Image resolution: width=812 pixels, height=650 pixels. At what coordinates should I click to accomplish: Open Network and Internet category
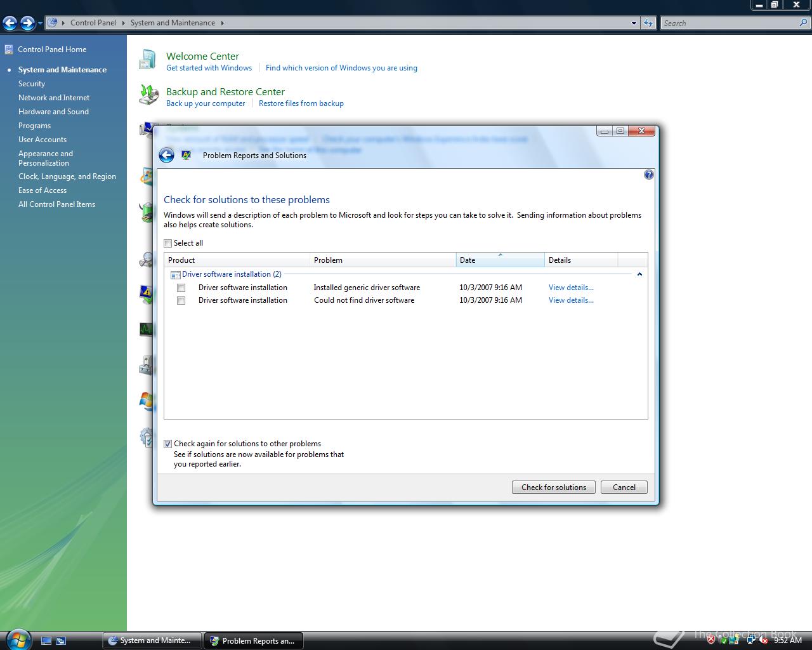(54, 98)
